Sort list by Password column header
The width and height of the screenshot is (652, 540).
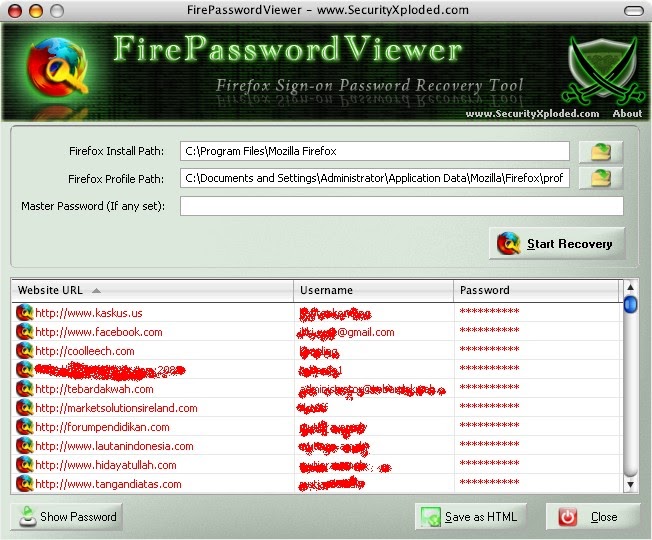[x=536, y=290]
